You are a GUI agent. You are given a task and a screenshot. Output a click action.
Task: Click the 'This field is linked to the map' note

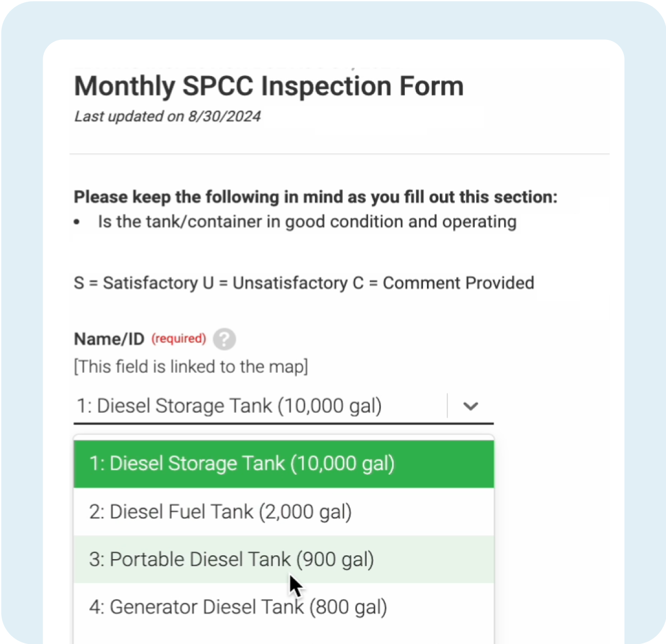(191, 367)
